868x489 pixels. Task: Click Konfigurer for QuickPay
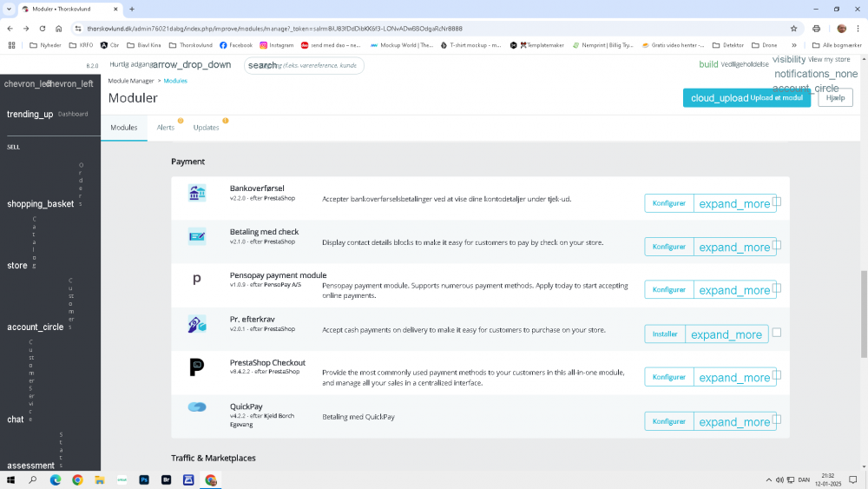point(668,421)
